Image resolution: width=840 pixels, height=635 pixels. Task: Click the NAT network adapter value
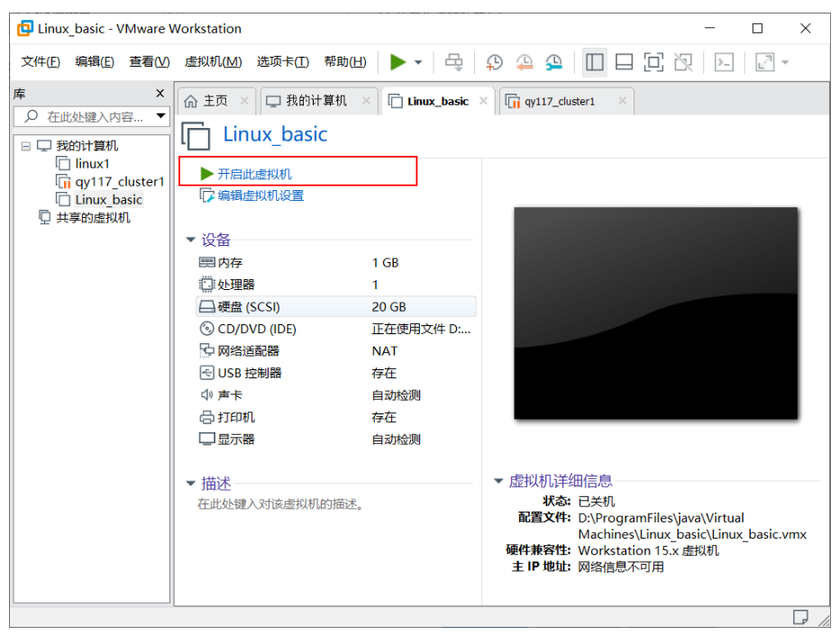385,351
